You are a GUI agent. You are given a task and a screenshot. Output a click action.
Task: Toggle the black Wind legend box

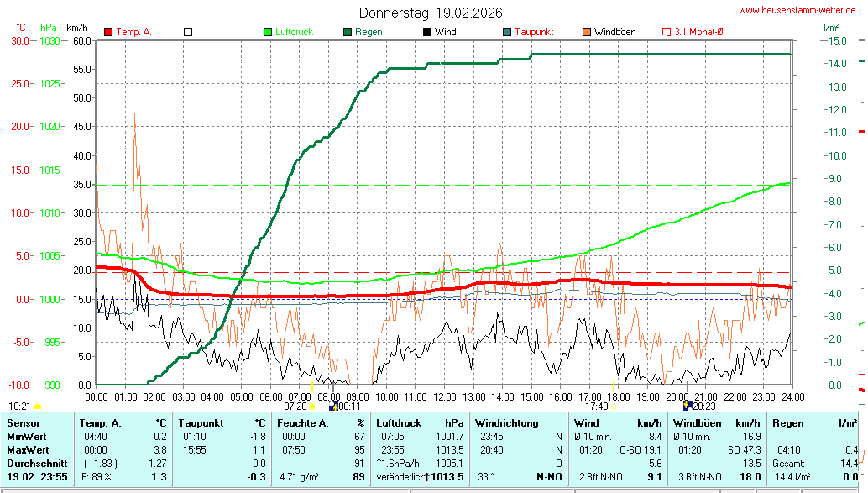[x=427, y=32]
